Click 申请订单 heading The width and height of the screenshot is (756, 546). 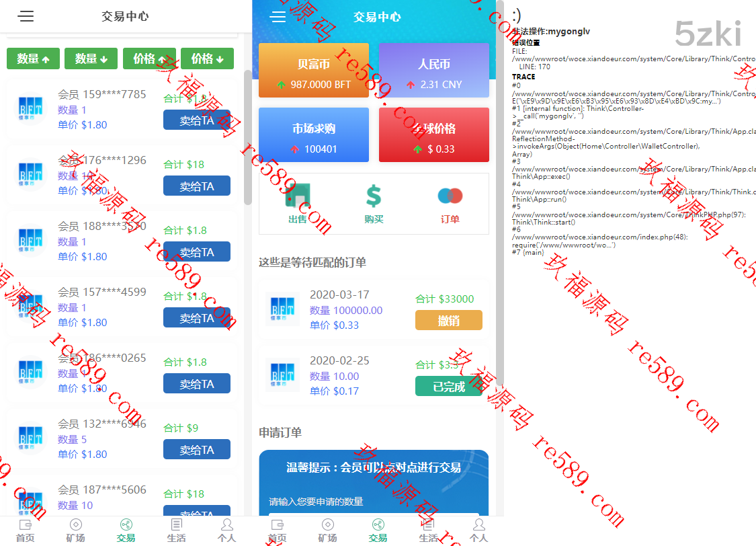tap(280, 432)
